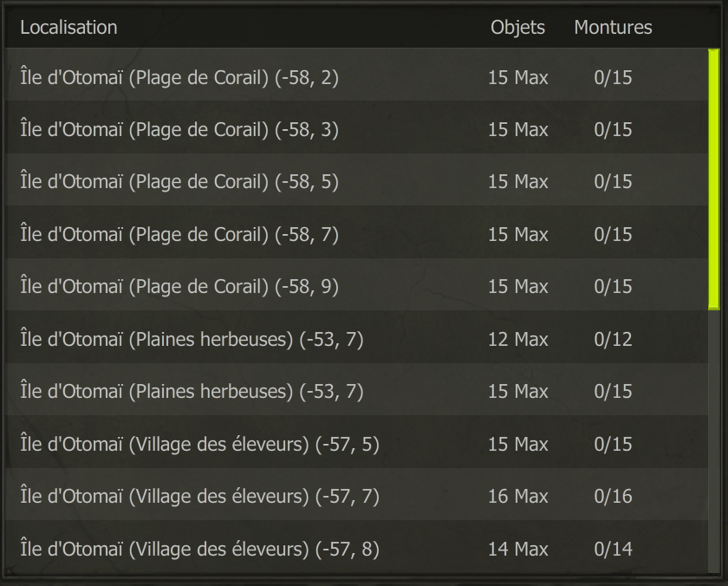728x586 pixels.
Task: Click the 0/12 montures cell
Action: (613, 340)
